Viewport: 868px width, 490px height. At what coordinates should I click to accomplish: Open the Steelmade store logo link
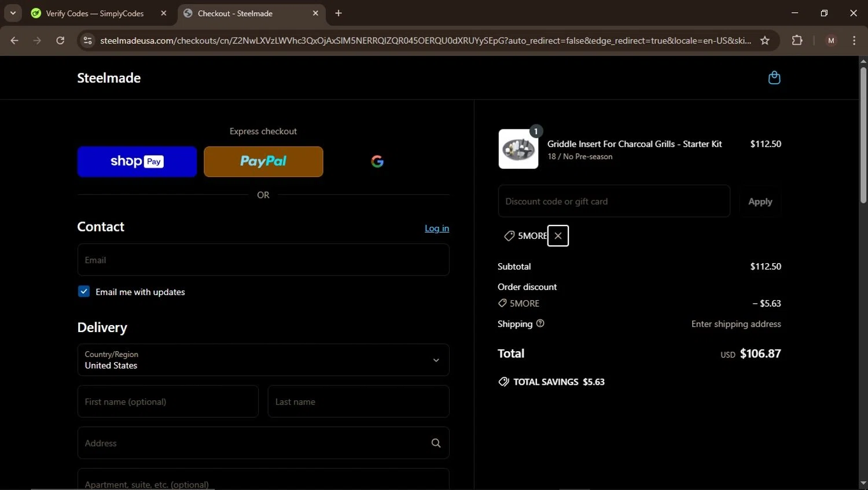click(109, 78)
